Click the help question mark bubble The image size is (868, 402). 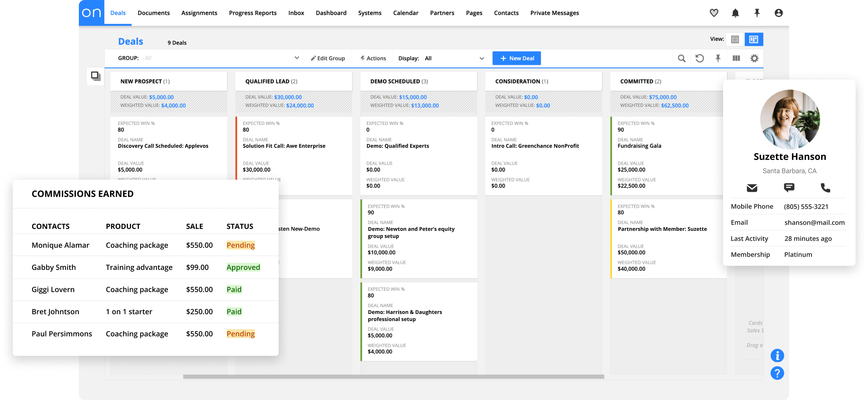point(777,373)
